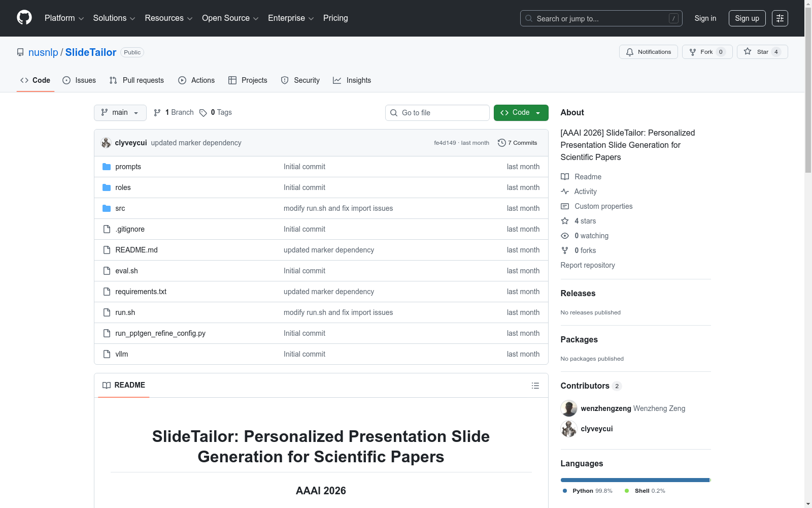Switch to the Code tab
Image resolution: width=812 pixels, height=508 pixels.
(x=36, y=80)
